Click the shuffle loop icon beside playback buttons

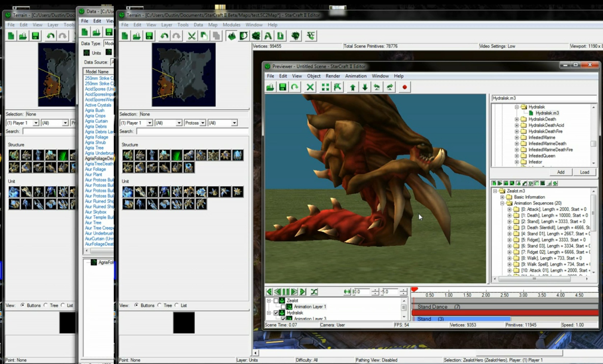click(x=314, y=292)
